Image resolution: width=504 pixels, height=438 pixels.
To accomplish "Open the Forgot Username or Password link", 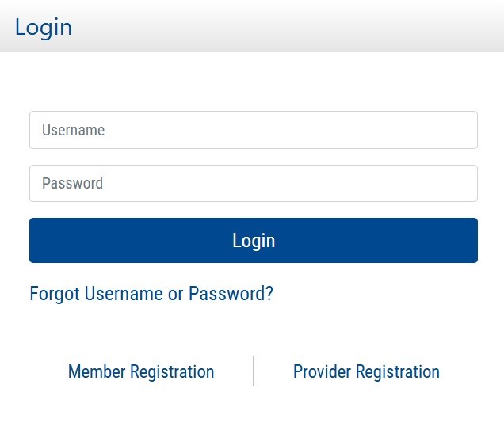I will (151, 294).
